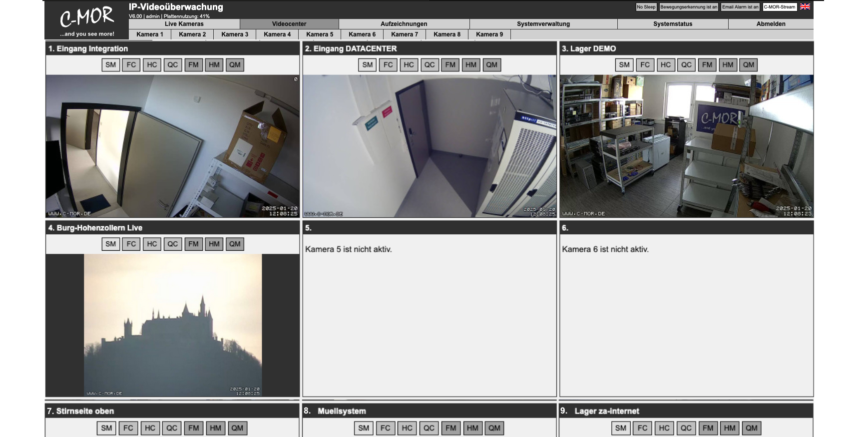The width and height of the screenshot is (868, 437).
Task: Click QM under Lager DEMO
Action: (x=749, y=65)
